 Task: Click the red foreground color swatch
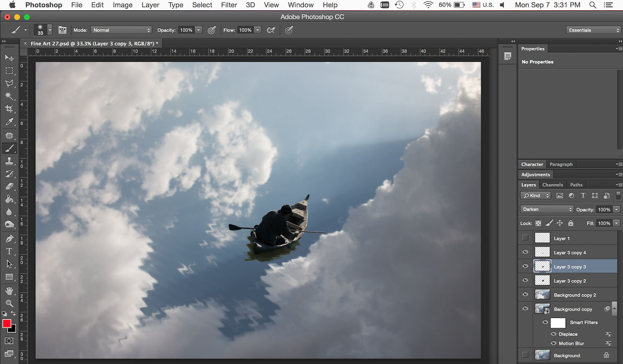[x=7, y=324]
